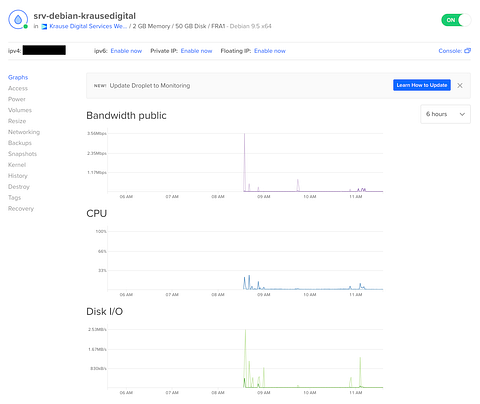Enable Private IP via its link
Image resolution: width=480 pixels, height=404 pixels.
point(196,51)
